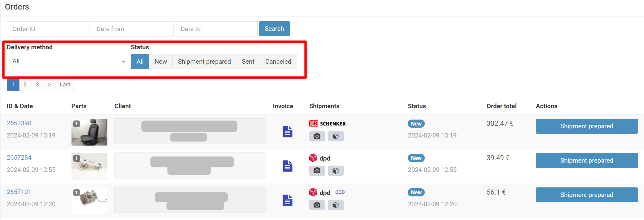
Task: Open invoice document for order 2657101
Action: [x=287, y=200]
